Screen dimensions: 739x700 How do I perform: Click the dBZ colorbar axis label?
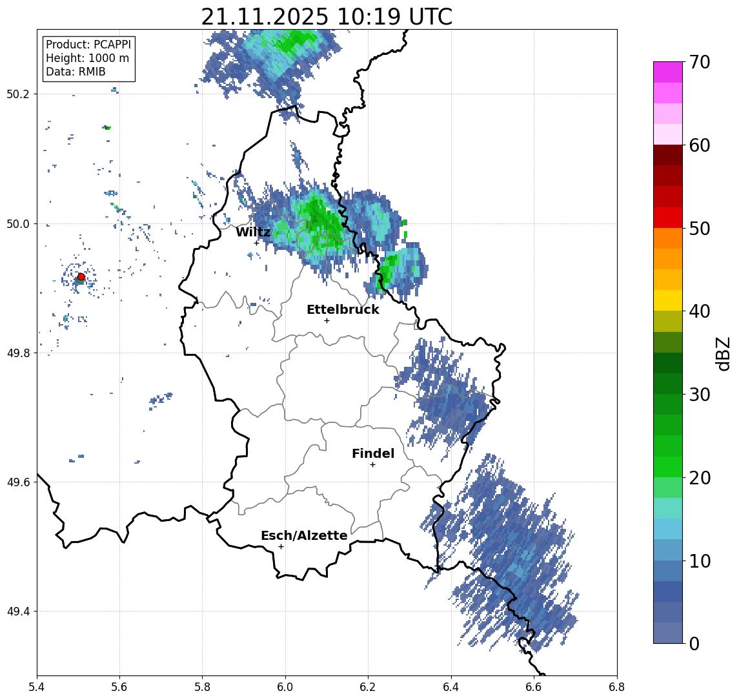(723, 353)
